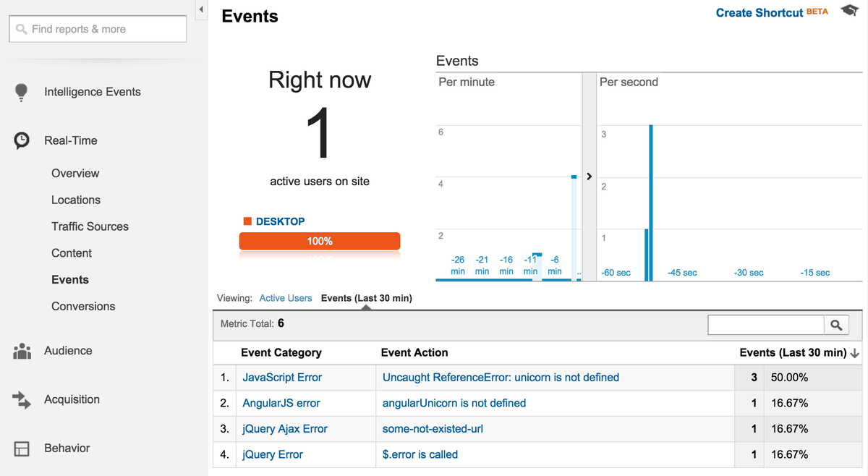Screen dimensions: 868x476
Task: Expand the Per minute chart with right chevron
Action: pyautogui.click(x=589, y=176)
